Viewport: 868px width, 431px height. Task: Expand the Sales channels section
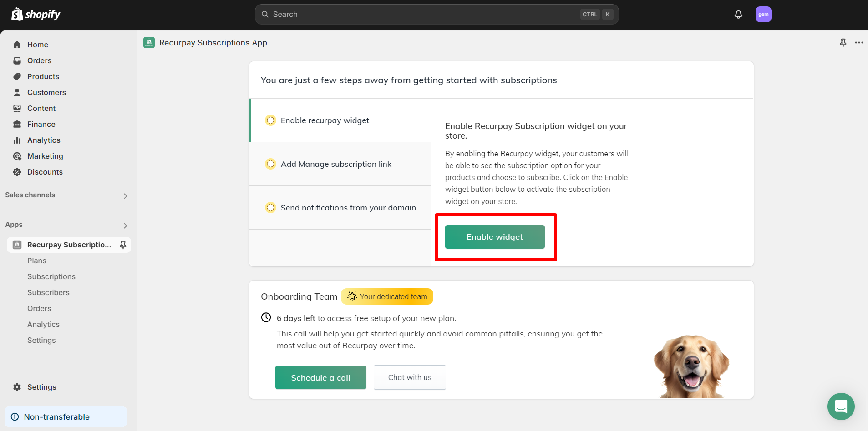pyautogui.click(x=125, y=195)
